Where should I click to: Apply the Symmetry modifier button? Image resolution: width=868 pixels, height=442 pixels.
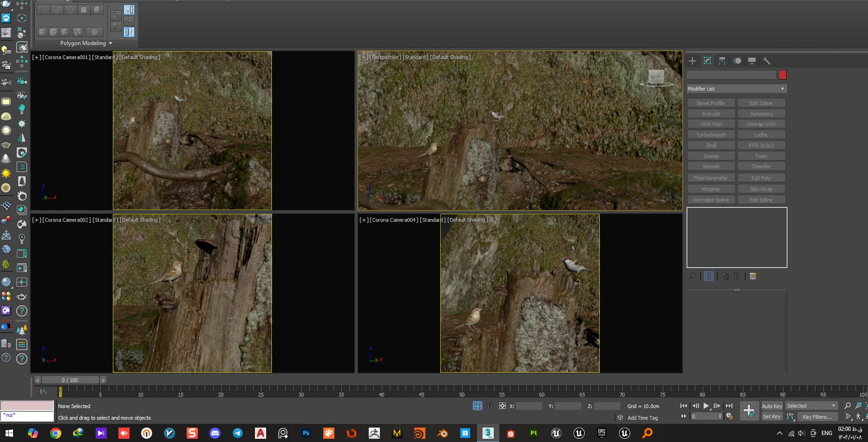761,114
